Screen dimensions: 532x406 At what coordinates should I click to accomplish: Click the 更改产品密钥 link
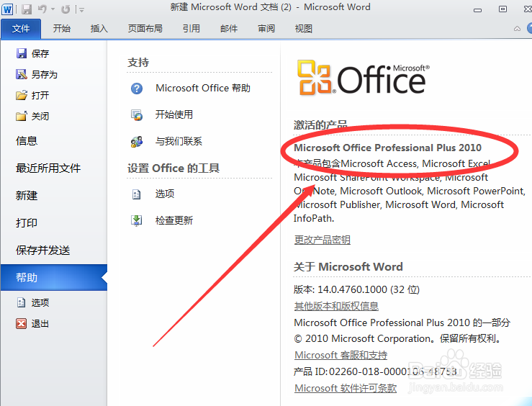click(322, 240)
